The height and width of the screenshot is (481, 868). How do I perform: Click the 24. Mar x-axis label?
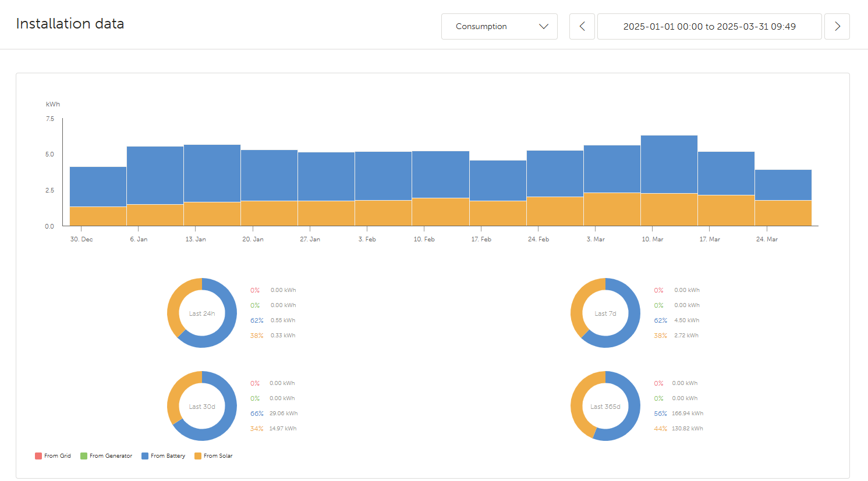(x=767, y=239)
